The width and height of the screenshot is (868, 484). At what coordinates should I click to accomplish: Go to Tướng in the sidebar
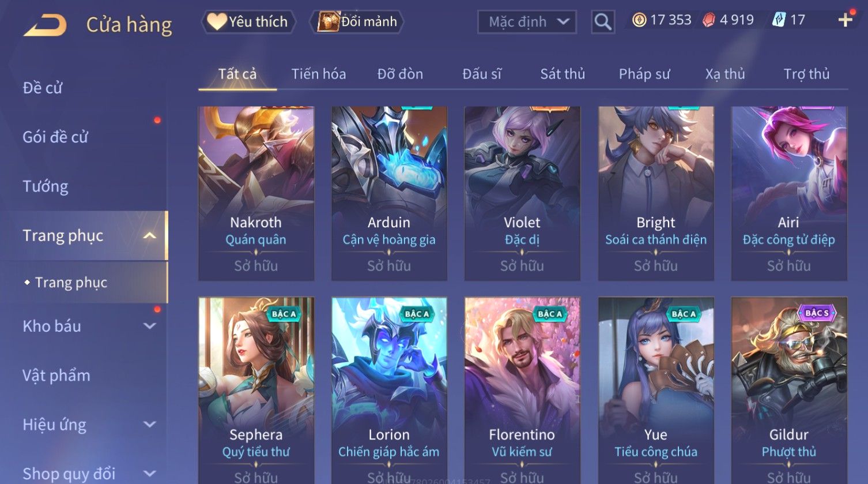46,186
